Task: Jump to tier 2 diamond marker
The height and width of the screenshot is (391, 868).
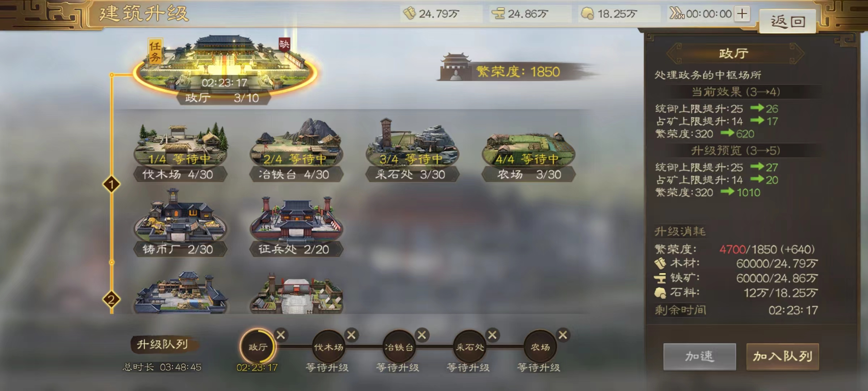Action: [111, 299]
